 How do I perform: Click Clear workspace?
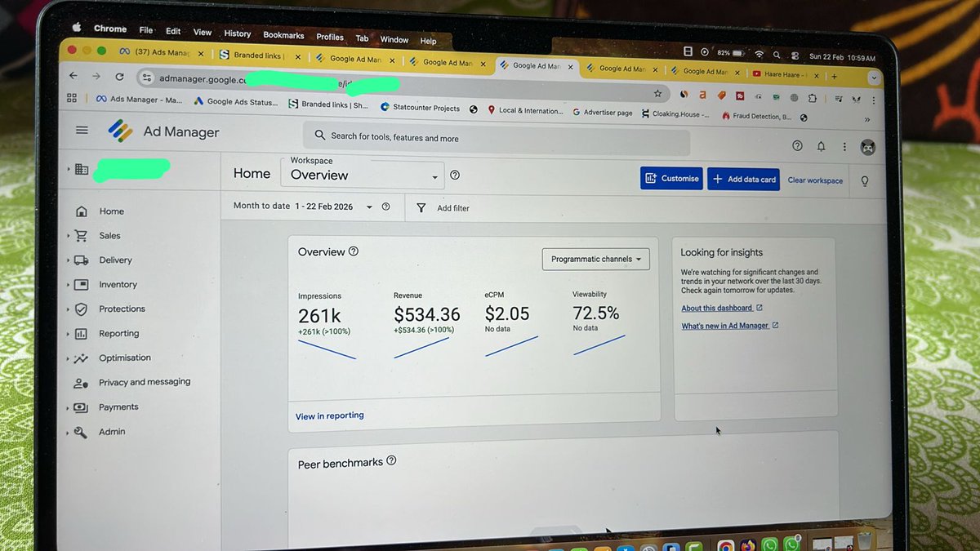pyautogui.click(x=815, y=180)
